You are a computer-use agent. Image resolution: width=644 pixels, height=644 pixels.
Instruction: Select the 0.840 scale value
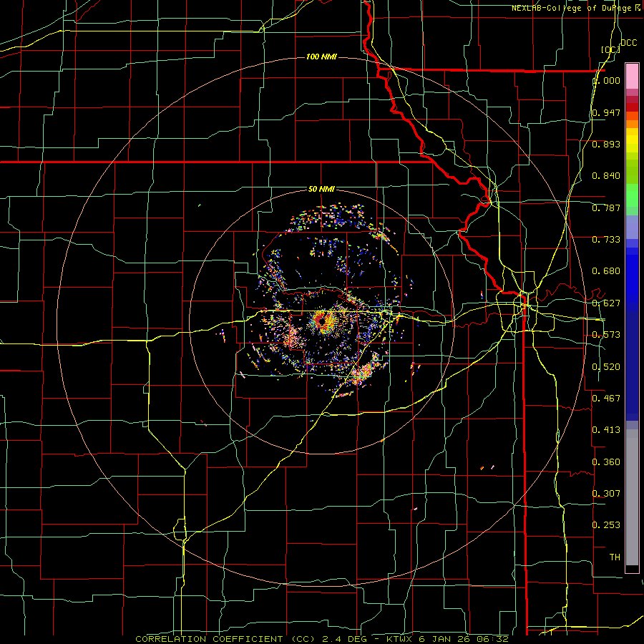606,176
